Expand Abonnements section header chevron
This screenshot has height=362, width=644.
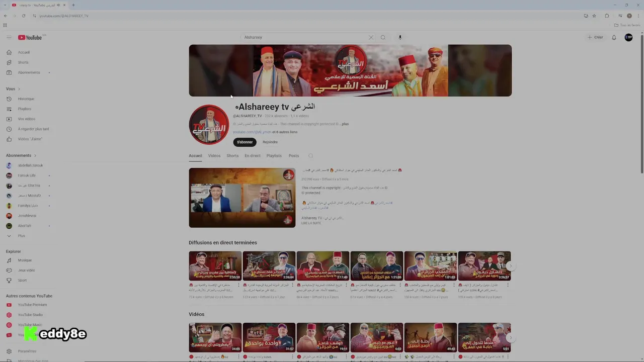(x=35, y=156)
